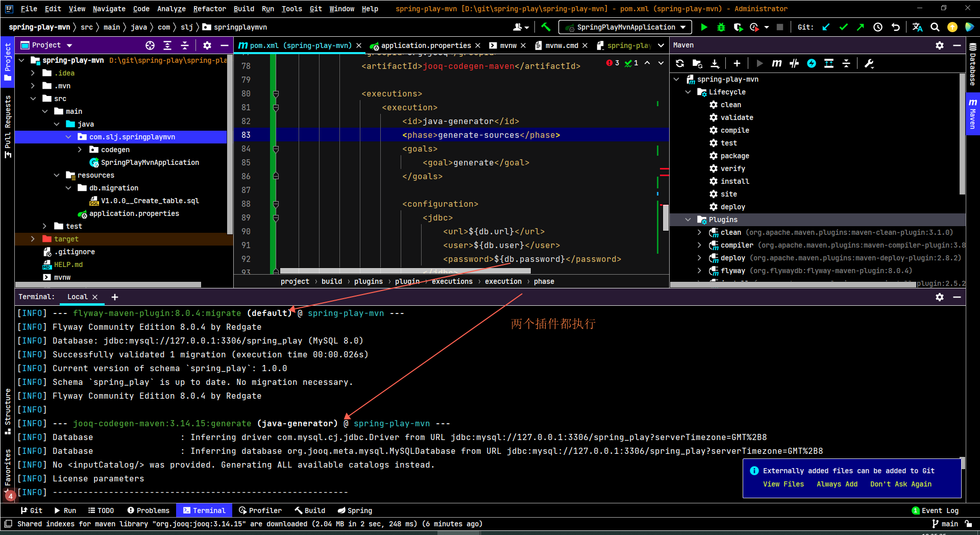The width and height of the screenshot is (980, 535).
Task: Open the Analyze menu
Action: [x=171, y=9]
